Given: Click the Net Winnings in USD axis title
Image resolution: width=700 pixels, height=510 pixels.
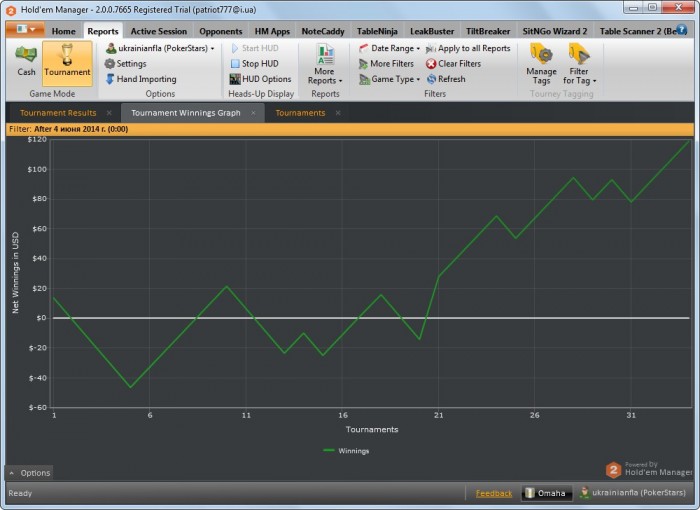Looking at the screenshot, I should coord(16,272).
